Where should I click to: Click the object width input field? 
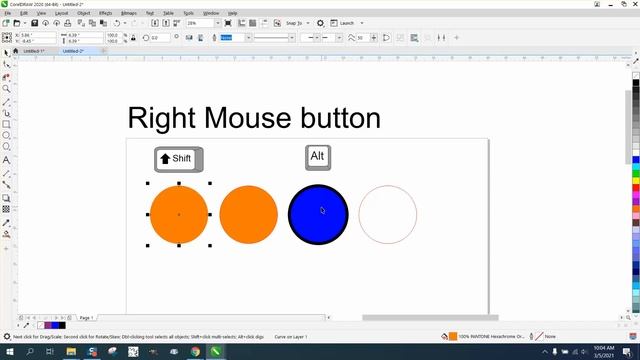(85, 35)
